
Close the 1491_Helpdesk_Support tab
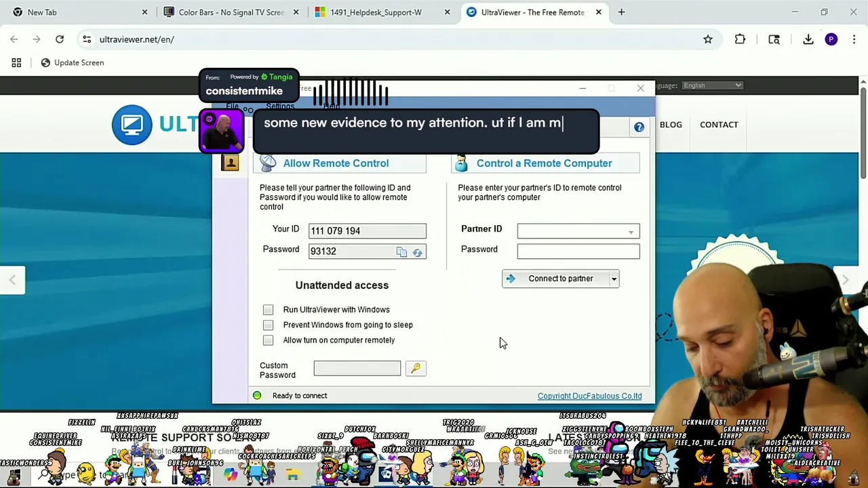[447, 12]
